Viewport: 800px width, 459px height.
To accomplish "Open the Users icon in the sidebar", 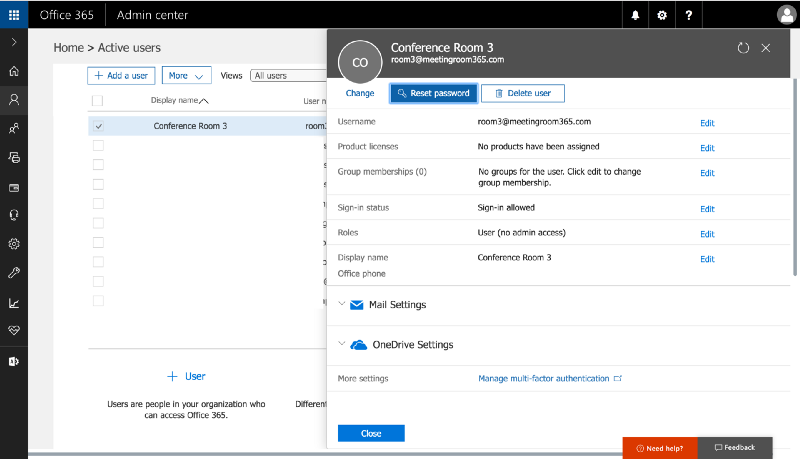I will pos(14,99).
